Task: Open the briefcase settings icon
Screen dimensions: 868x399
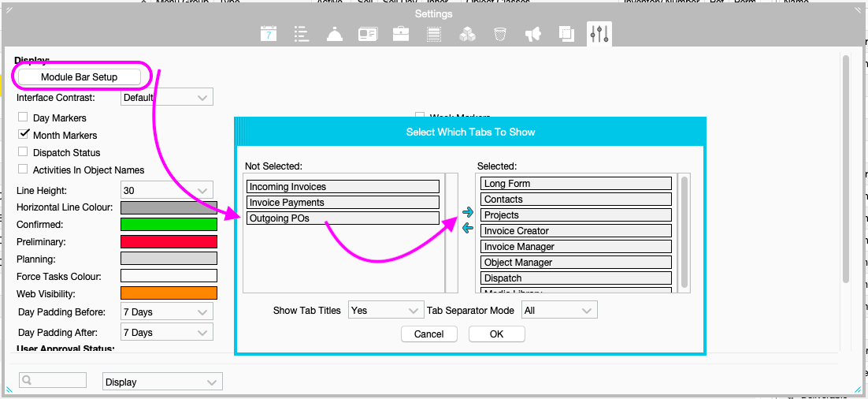Action: 401,35
